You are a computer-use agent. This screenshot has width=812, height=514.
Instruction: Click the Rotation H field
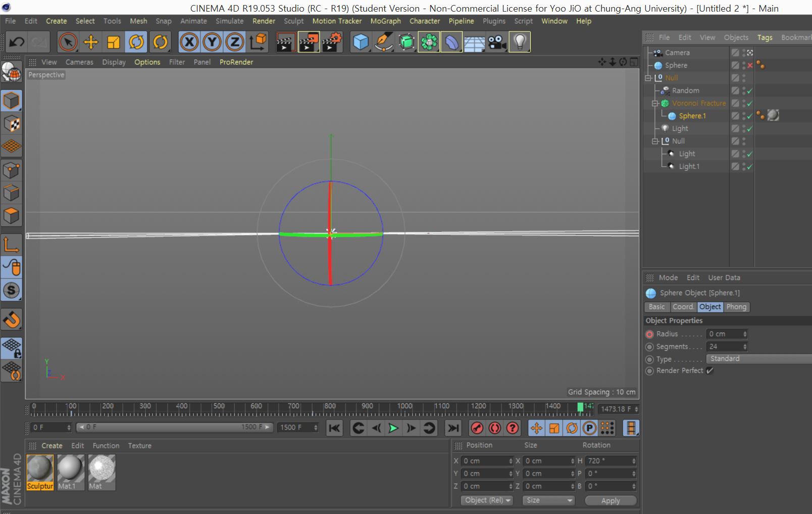click(x=611, y=461)
